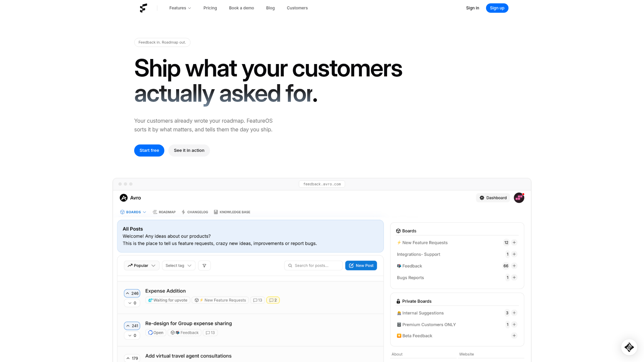Expand the Boards tab chevron
The width and height of the screenshot is (644, 362).
tap(145, 212)
